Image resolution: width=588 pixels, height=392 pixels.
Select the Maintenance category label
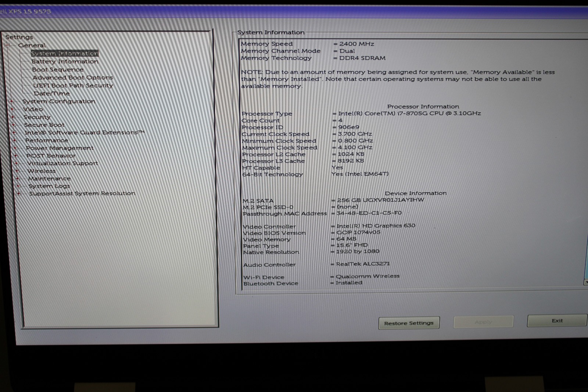(49, 178)
